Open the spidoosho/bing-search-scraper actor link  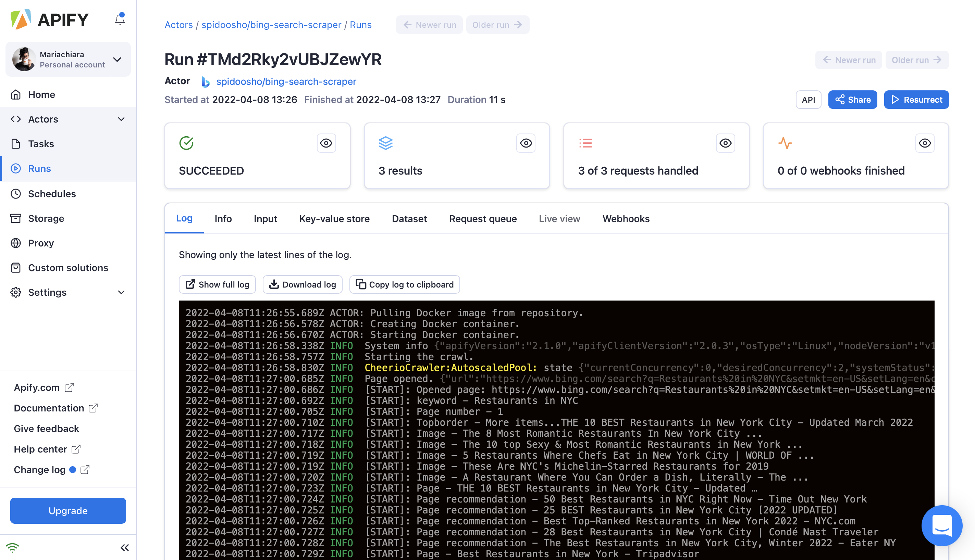[x=286, y=81]
